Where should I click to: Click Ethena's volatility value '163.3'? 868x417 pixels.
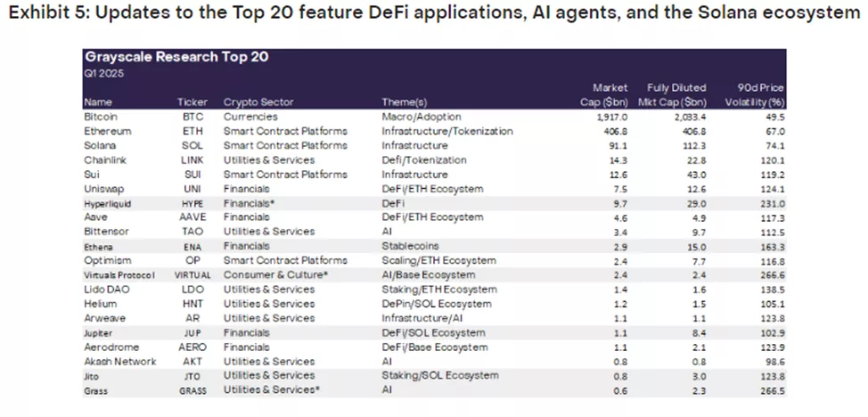point(773,247)
